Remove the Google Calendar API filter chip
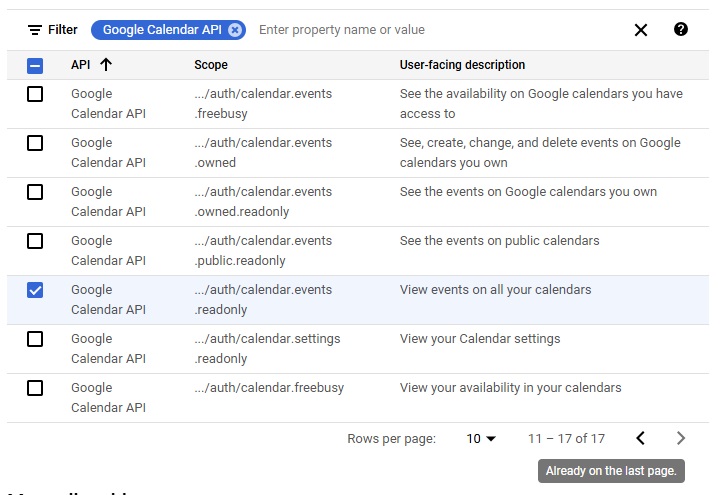Screen dimensions: 721x495 235,30
